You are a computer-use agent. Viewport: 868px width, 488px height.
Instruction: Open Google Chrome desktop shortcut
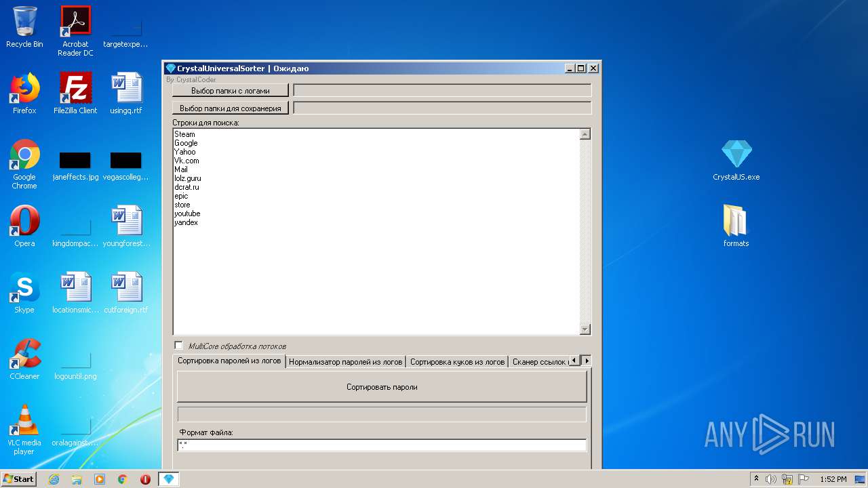click(x=24, y=164)
